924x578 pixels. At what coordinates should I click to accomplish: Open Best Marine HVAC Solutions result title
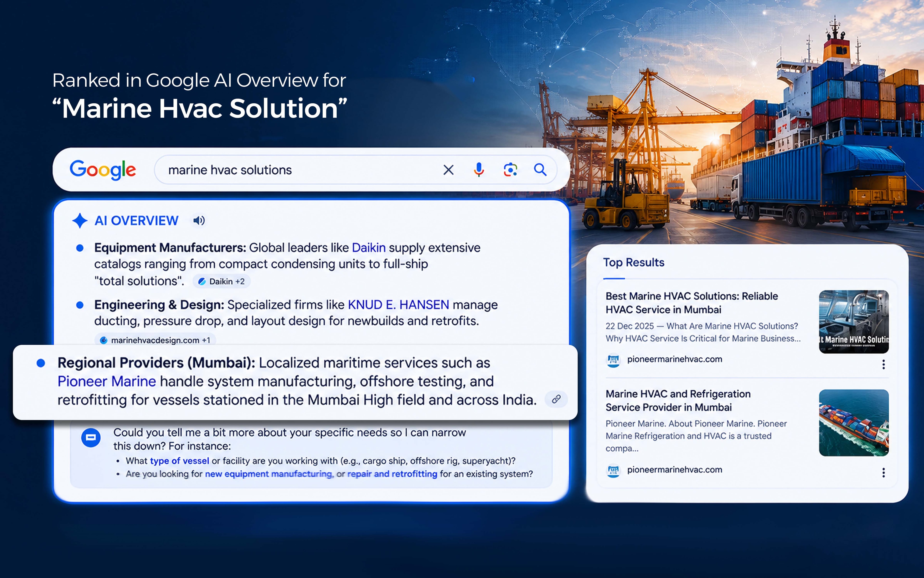(x=692, y=303)
